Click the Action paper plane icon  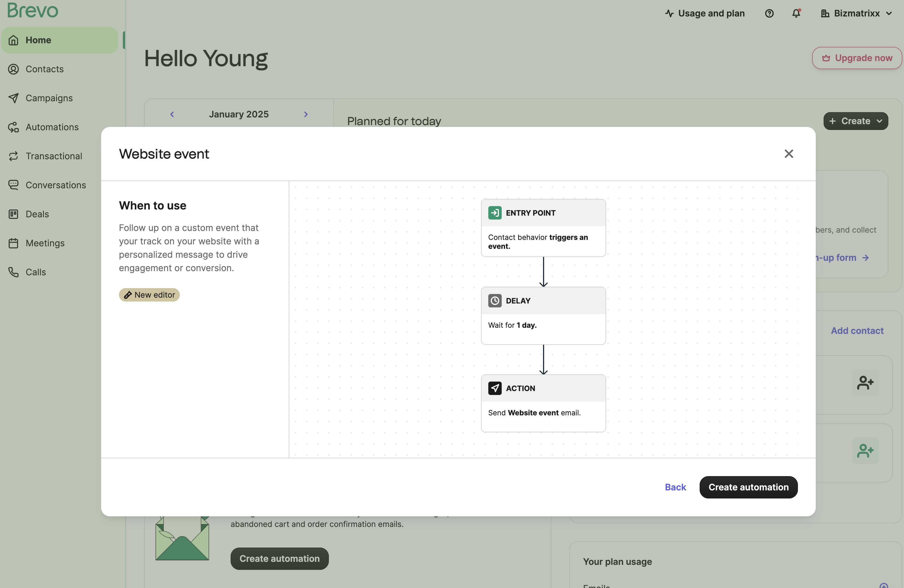tap(494, 388)
